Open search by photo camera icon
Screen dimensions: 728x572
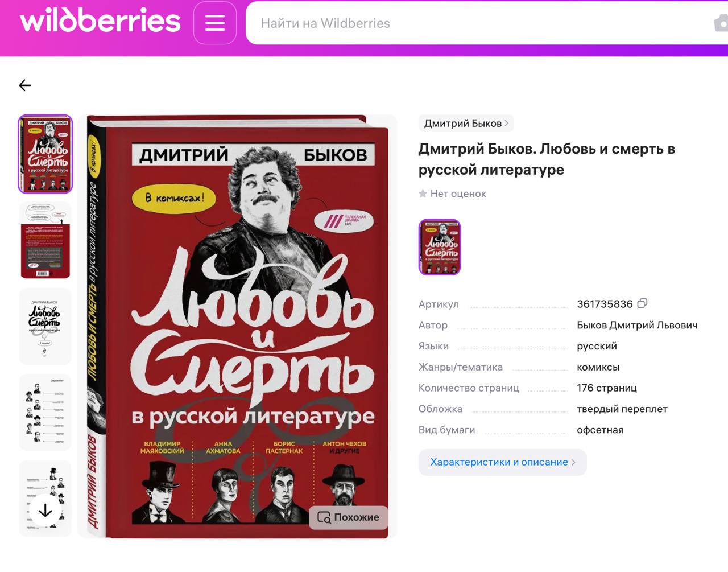tap(721, 23)
